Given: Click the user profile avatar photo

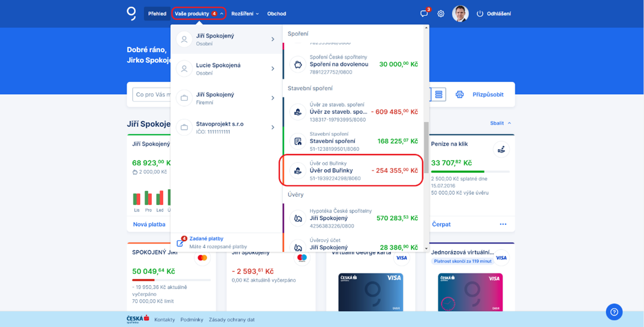Looking at the screenshot, I should tap(460, 14).
